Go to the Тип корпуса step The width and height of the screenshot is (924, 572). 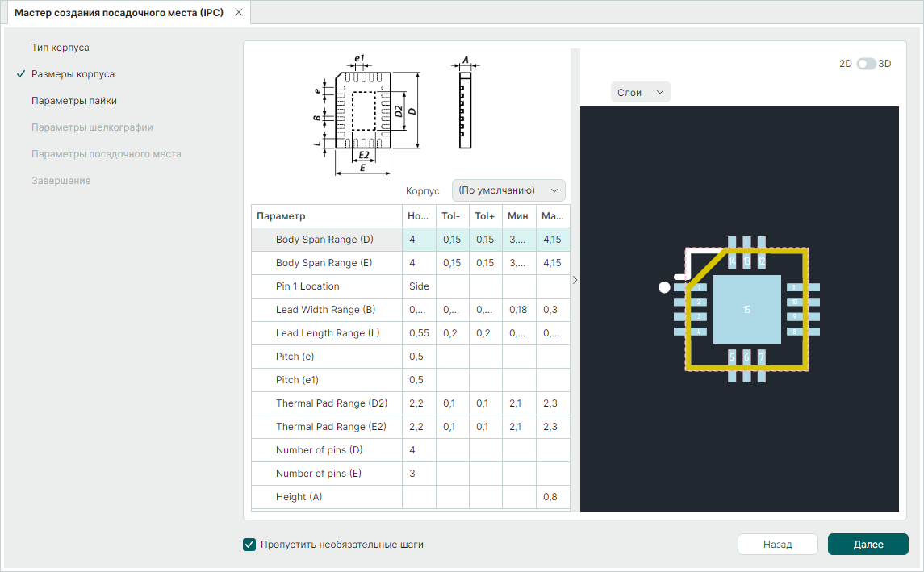click(x=61, y=48)
